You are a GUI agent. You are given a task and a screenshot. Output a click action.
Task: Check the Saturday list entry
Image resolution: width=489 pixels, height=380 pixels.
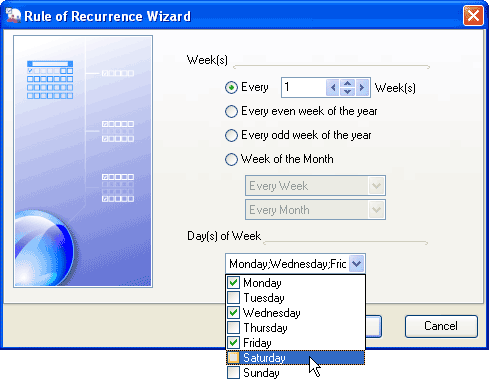(295, 358)
